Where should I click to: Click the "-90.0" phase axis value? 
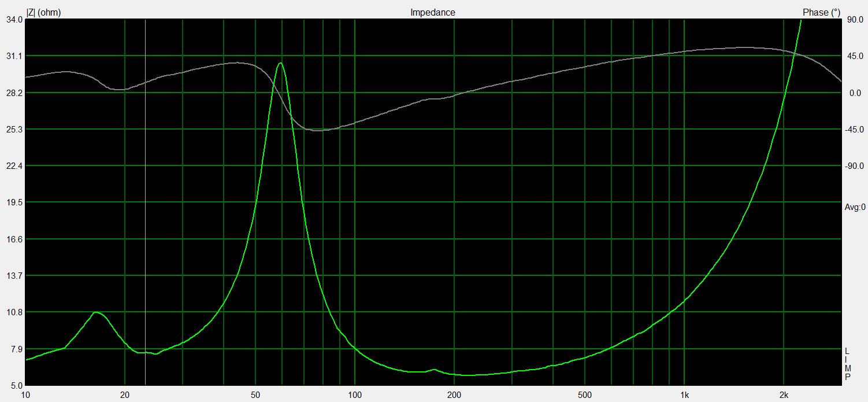(x=854, y=166)
